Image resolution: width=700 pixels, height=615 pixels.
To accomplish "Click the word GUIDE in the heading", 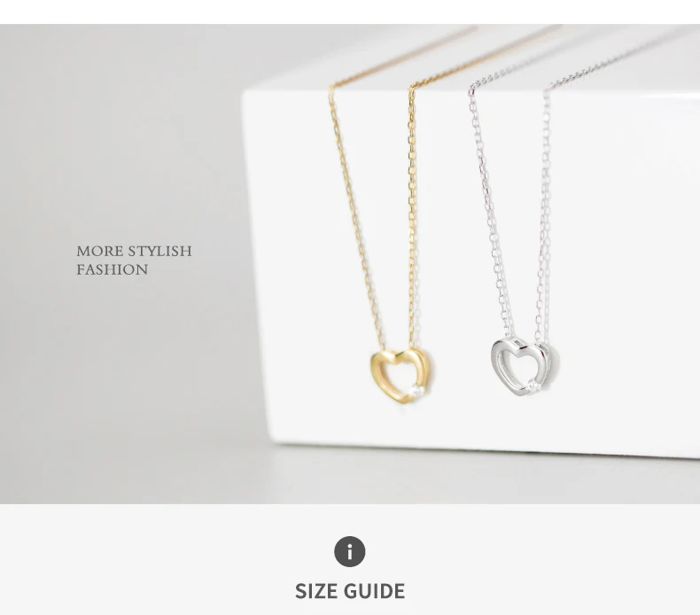I will pos(376,591).
